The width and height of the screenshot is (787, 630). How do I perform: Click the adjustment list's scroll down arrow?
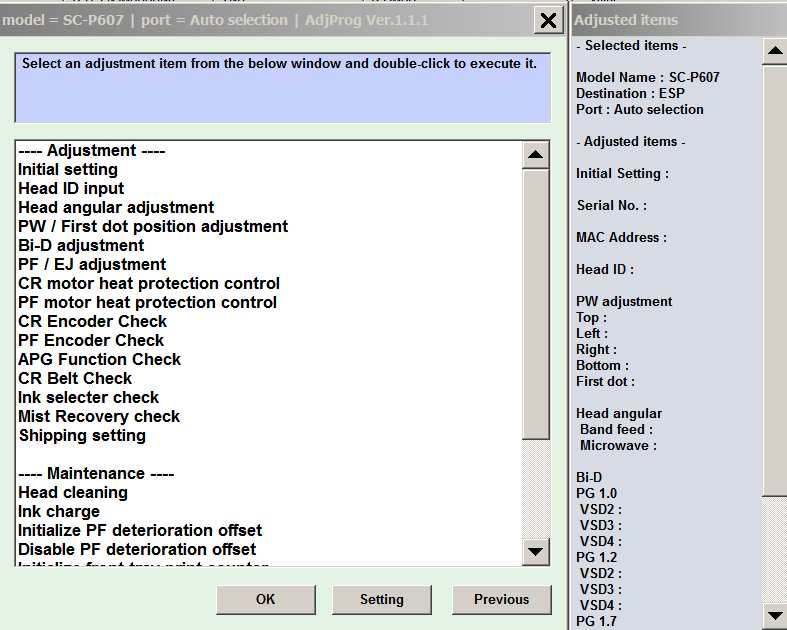coord(536,552)
